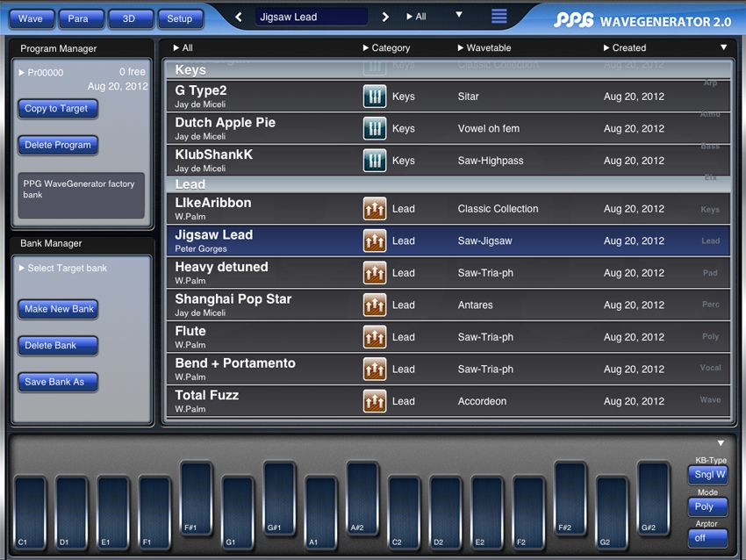Jump to Wave category in side index
The width and height of the screenshot is (746, 560).
710,400
